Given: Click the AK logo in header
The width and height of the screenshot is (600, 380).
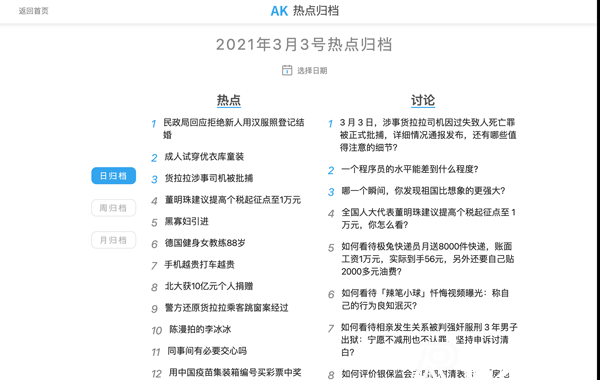Looking at the screenshot, I should pos(279,11).
